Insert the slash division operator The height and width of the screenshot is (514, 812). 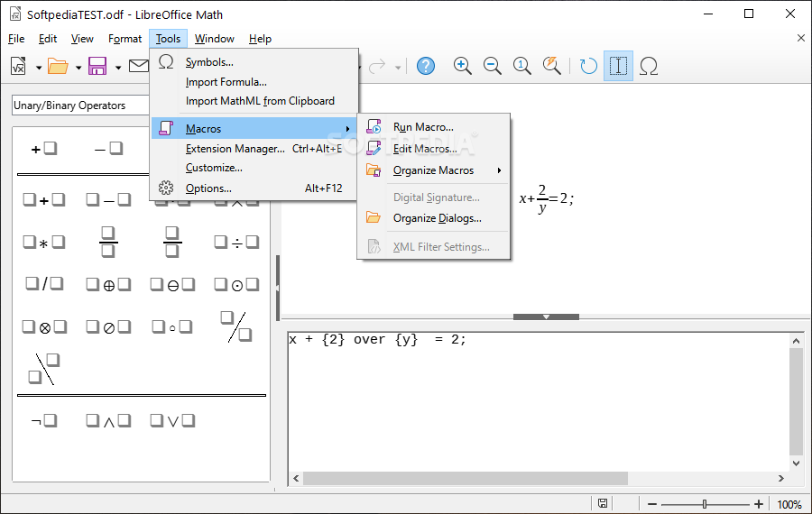pyautogui.click(x=44, y=284)
